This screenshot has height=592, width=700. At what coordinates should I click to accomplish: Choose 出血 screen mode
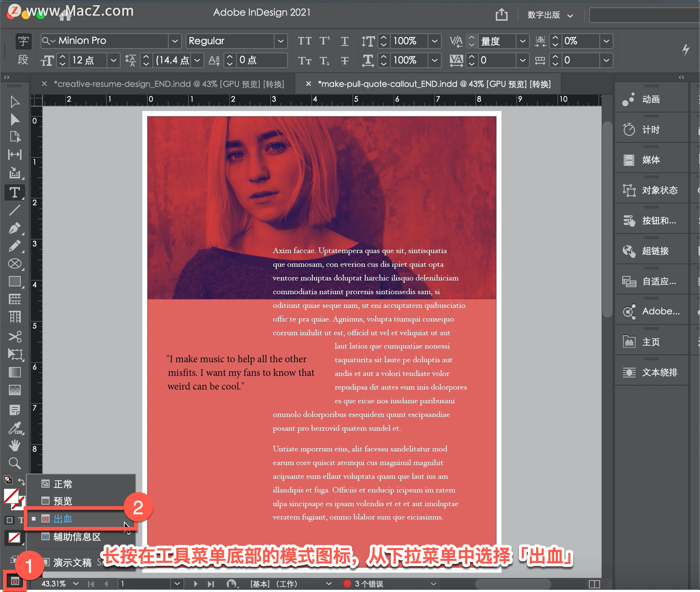tap(81, 519)
